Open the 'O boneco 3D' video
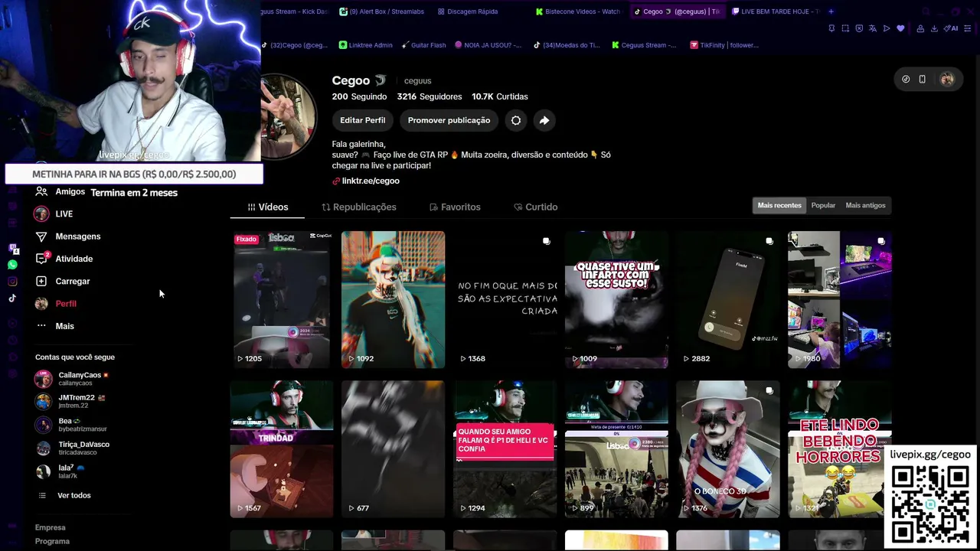The width and height of the screenshot is (980, 551). (x=727, y=449)
